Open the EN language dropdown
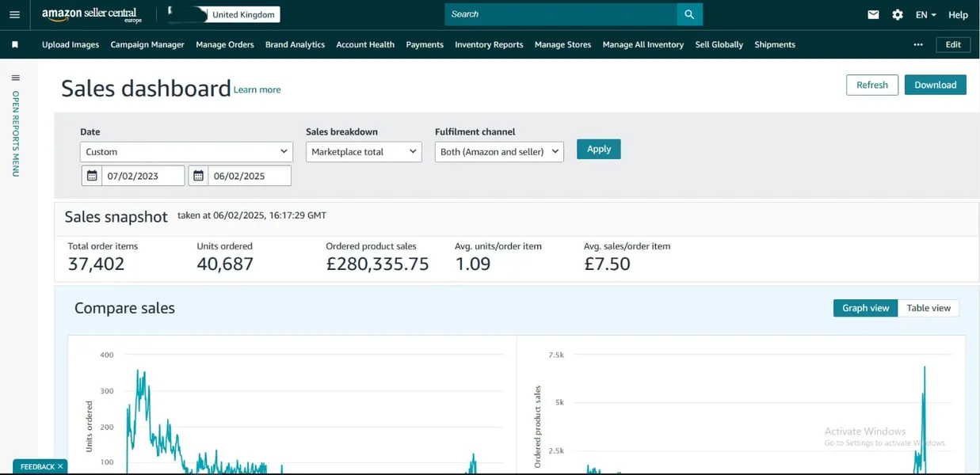Viewport: 980px width, 475px height. pos(925,15)
